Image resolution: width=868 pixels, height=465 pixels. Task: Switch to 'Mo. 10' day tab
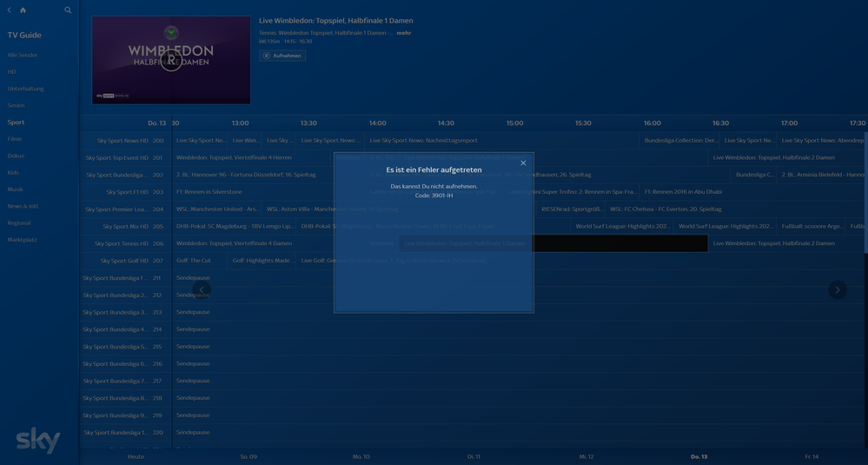pos(361,456)
